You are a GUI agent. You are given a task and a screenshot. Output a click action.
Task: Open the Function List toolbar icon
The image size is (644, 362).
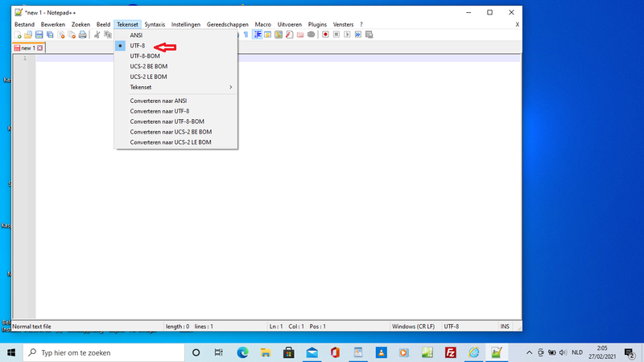coord(290,35)
